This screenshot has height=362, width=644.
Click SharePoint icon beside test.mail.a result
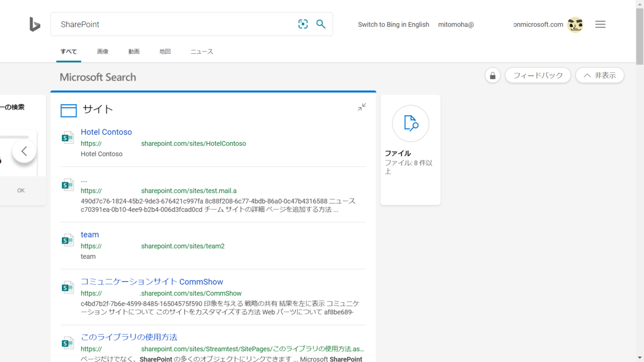tap(67, 185)
